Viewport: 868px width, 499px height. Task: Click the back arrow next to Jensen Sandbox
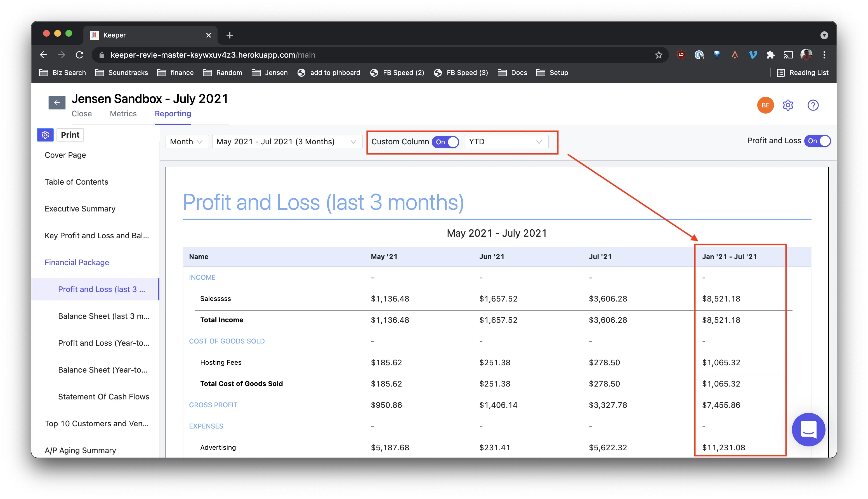(x=57, y=102)
